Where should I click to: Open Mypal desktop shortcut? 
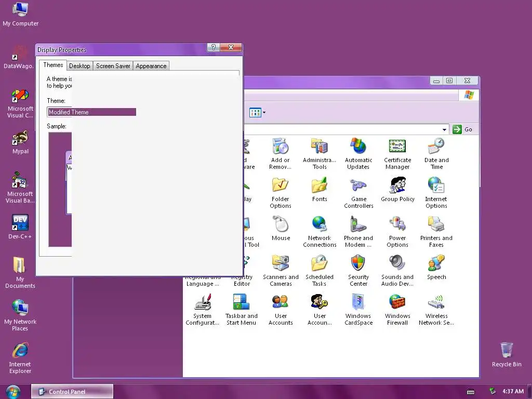[20, 142]
